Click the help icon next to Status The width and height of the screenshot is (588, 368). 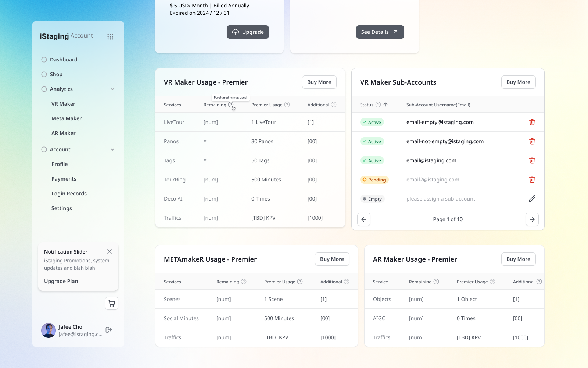click(x=378, y=105)
